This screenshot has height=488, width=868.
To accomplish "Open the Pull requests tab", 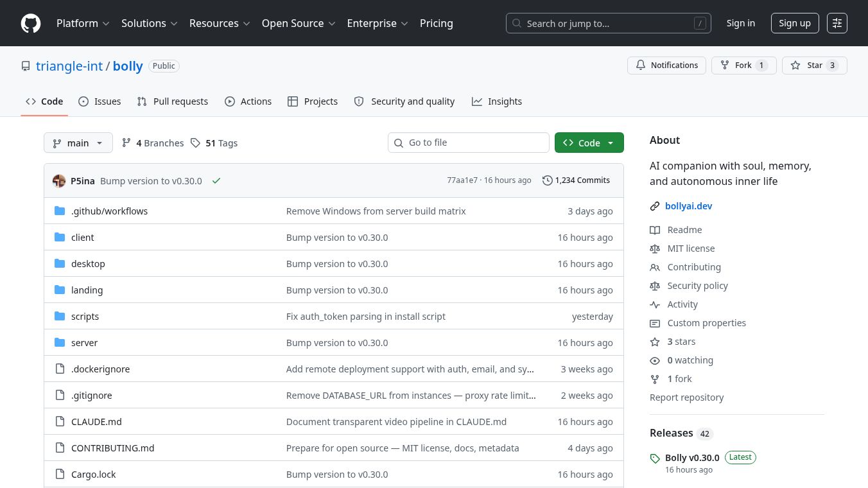I will pyautogui.click(x=173, y=101).
